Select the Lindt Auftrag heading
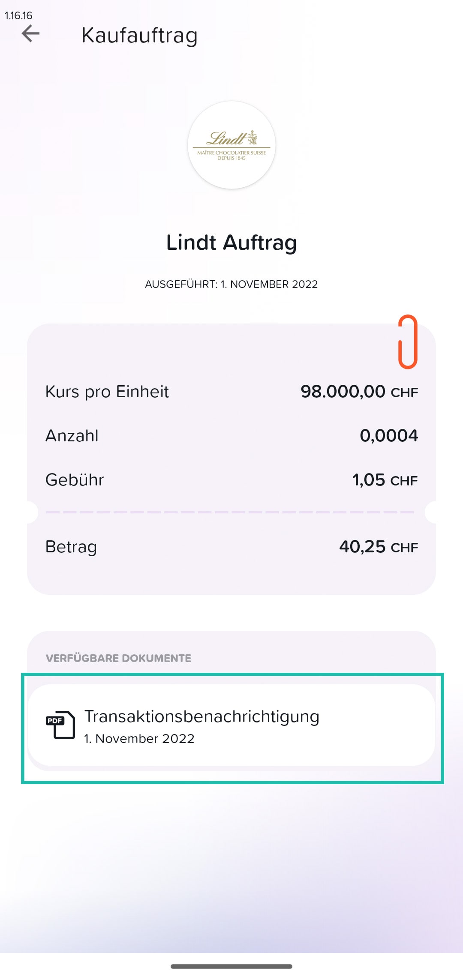The width and height of the screenshot is (463, 980). point(231,243)
